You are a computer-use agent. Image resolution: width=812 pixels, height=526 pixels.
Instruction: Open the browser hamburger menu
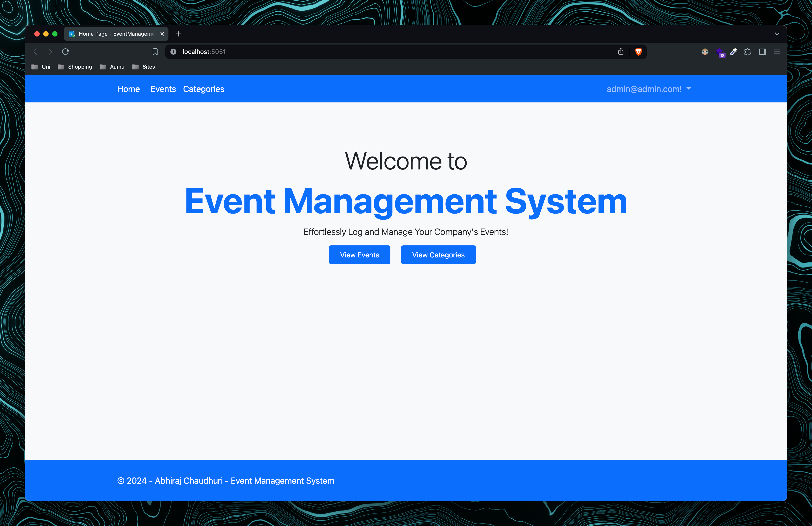pyautogui.click(x=777, y=52)
